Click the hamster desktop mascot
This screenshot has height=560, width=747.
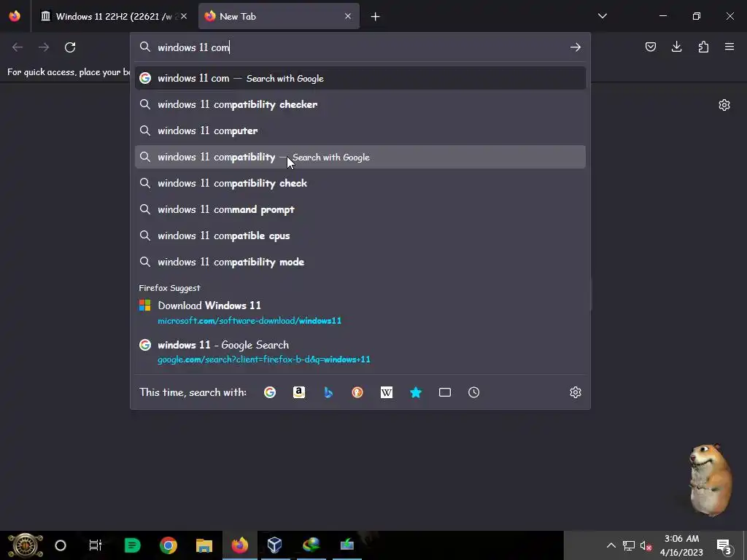(x=711, y=480)
